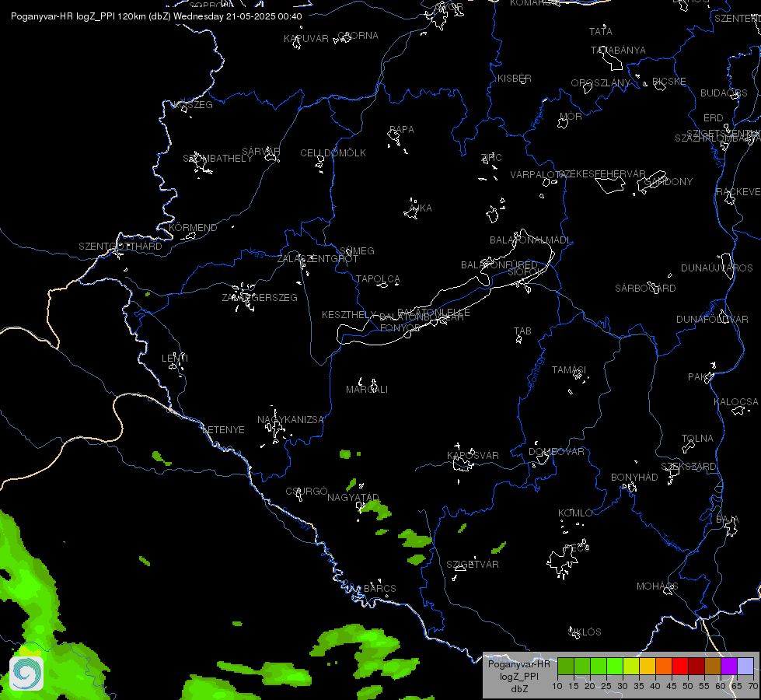Click the TATA city label
The height and width of the screenshot is (700, 761).
600,32
